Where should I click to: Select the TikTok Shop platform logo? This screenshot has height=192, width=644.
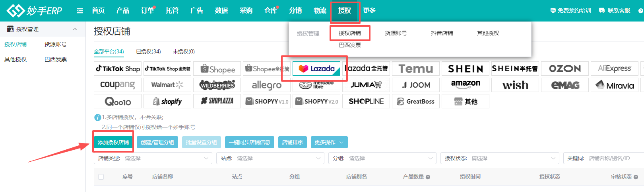pyautogui.click(x=118, y=69)
